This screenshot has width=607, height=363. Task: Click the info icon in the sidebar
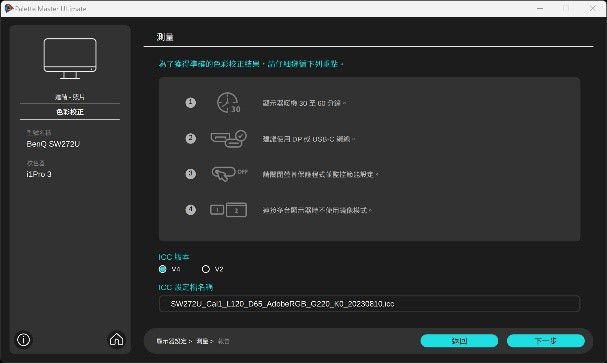[x=24, y=340]
